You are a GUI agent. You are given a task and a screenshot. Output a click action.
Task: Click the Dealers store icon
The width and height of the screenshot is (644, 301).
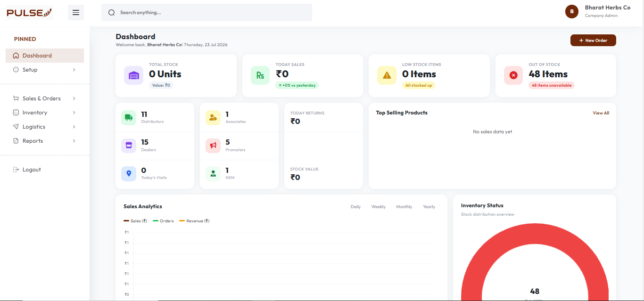pos(129,146)
